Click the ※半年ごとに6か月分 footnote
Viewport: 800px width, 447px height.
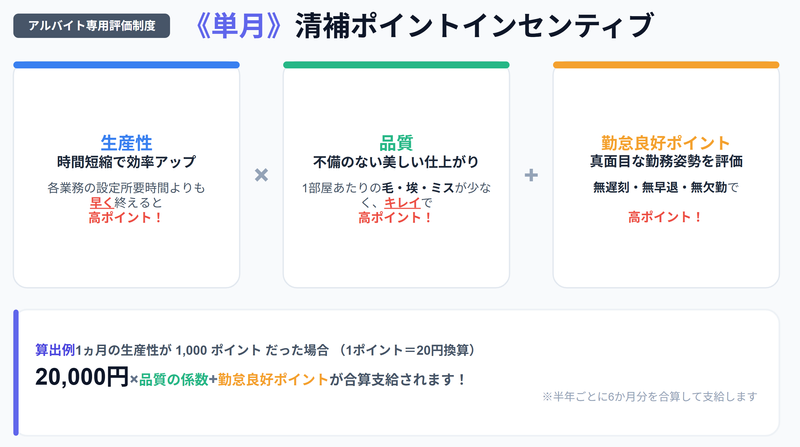(649, 396)
